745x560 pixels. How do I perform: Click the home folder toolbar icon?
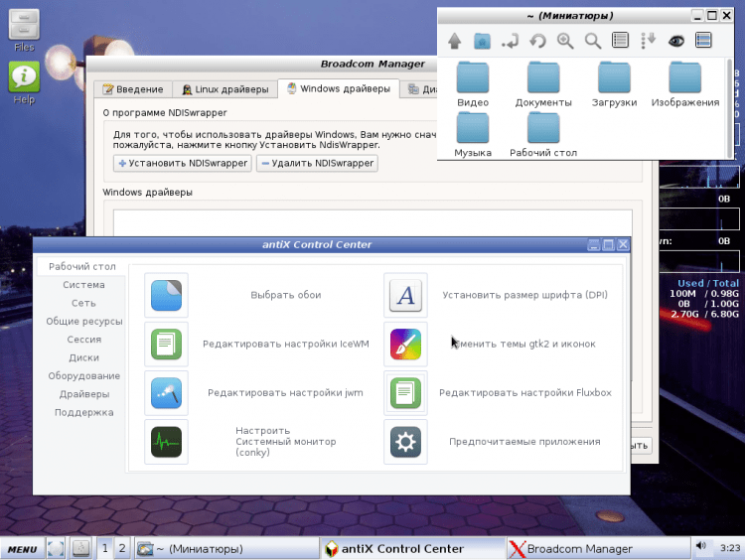(x=483, y=41)
